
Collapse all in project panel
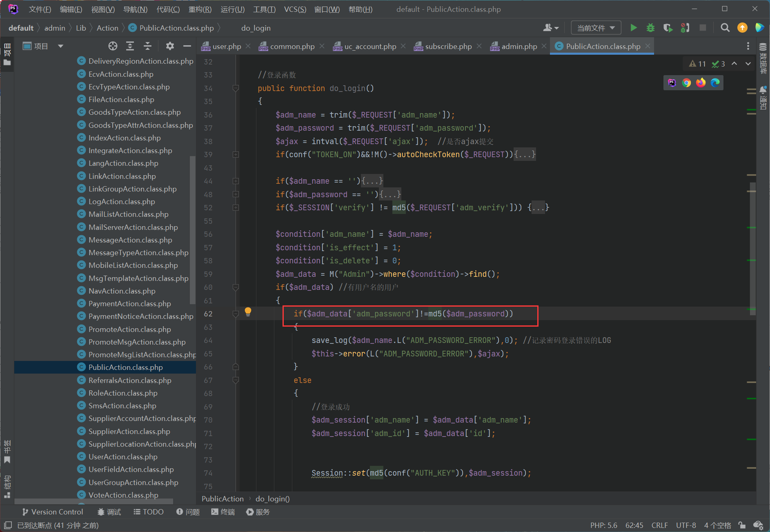tap(147, 46)
